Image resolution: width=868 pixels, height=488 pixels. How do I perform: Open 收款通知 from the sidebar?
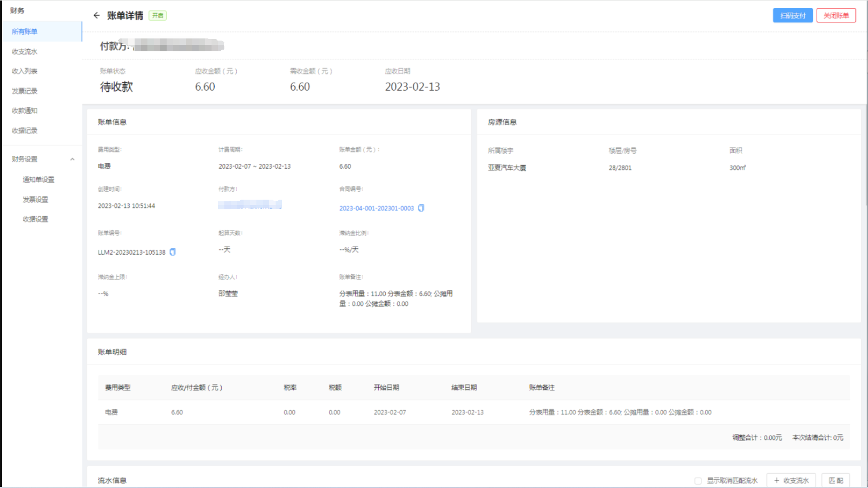(25, 111)
